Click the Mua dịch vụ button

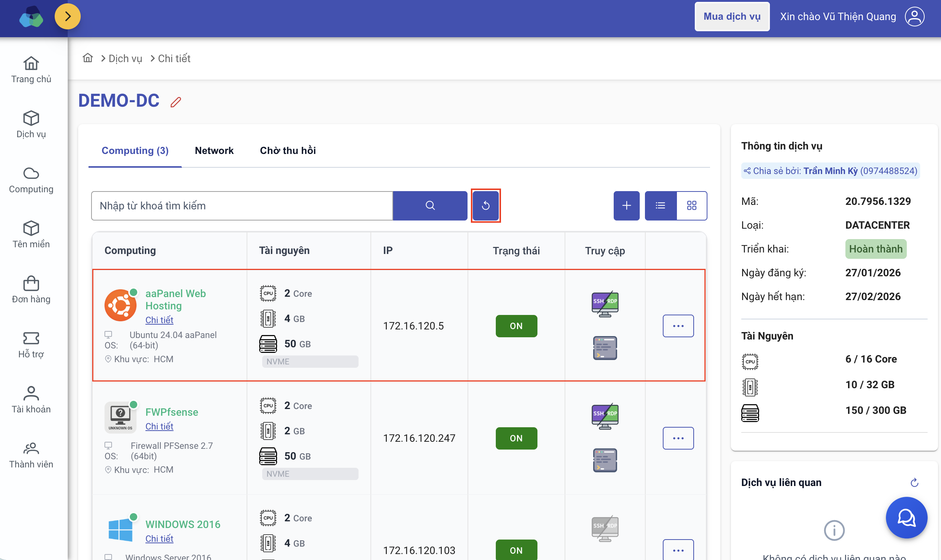732,17
